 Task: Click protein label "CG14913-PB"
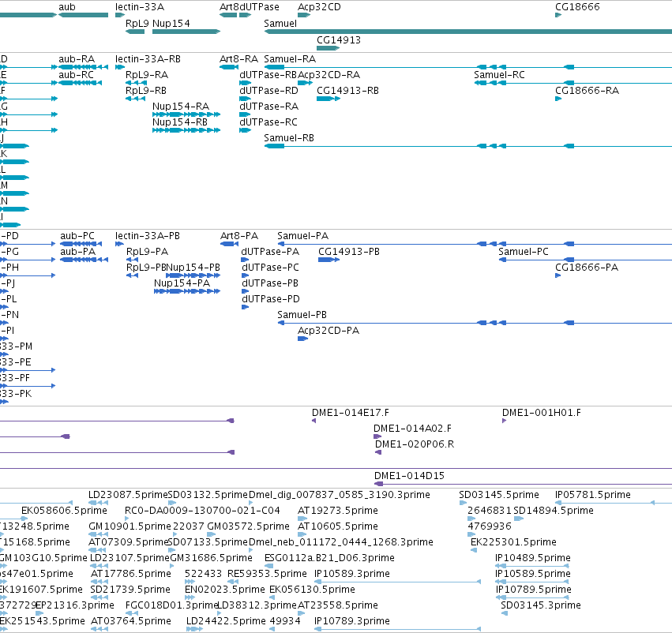[349, 252]
